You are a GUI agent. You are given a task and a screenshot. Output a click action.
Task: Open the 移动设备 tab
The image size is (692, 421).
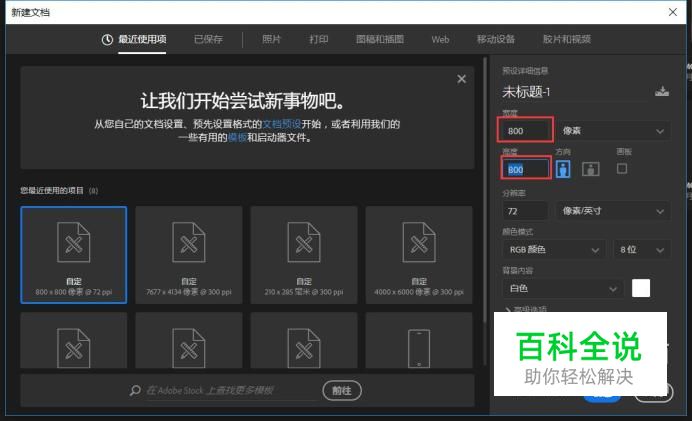pos(496,39)
